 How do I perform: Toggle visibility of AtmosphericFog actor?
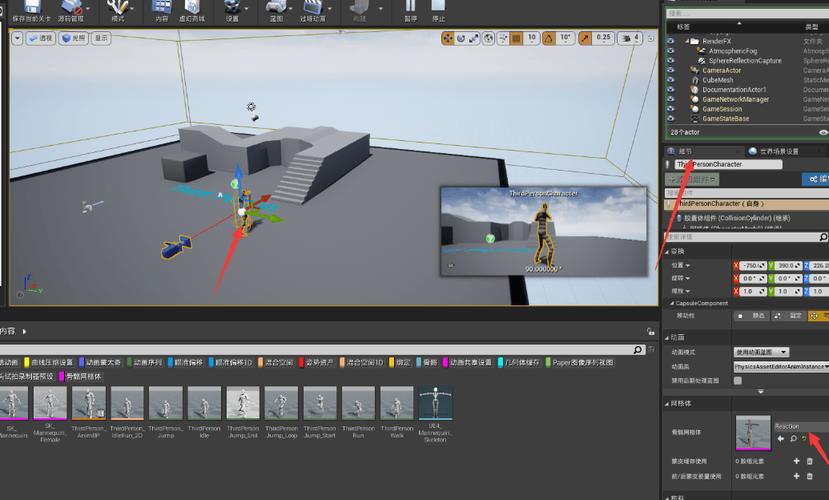click(x=671, y=51)
